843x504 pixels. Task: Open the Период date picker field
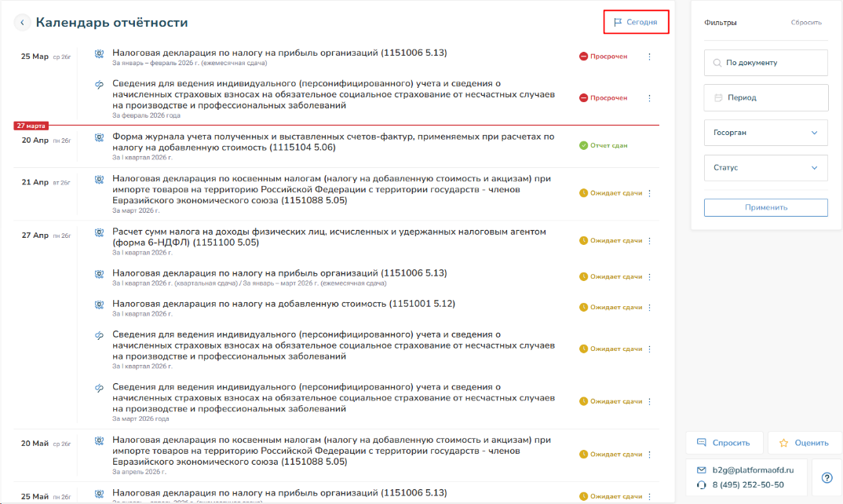tap(765, 98)
